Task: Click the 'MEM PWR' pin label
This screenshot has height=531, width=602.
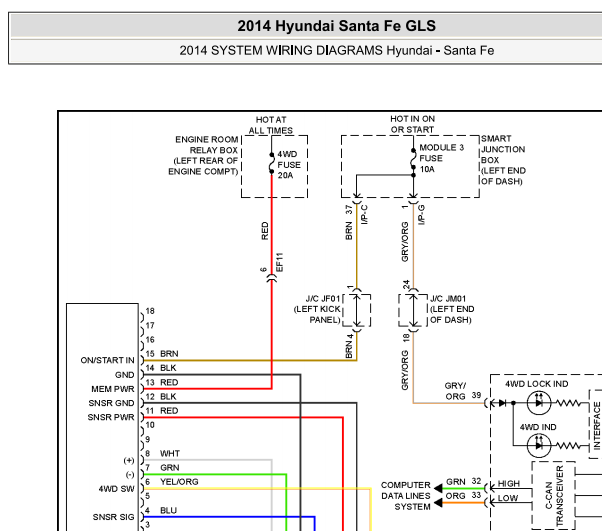Action: (113, 389)
